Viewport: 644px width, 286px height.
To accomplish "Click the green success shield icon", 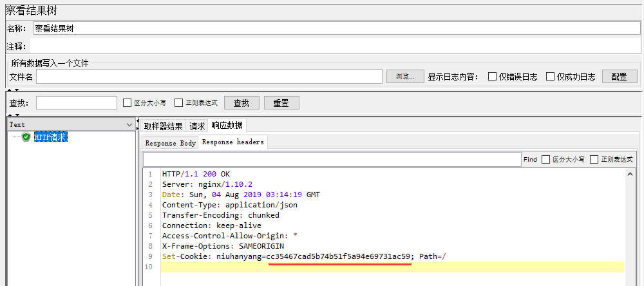I will 26,137.
